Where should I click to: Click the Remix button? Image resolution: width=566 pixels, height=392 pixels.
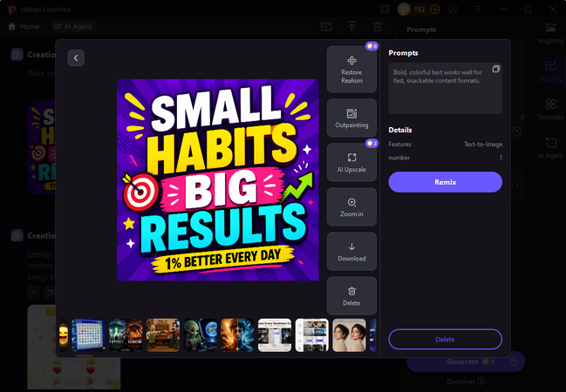click(x=445, y=182)
